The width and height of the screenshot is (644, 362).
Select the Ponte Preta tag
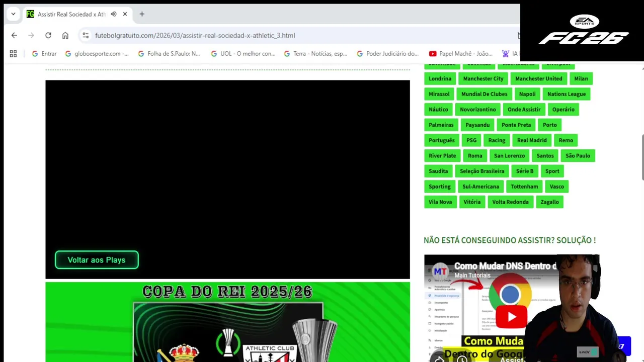click(516, 125)
